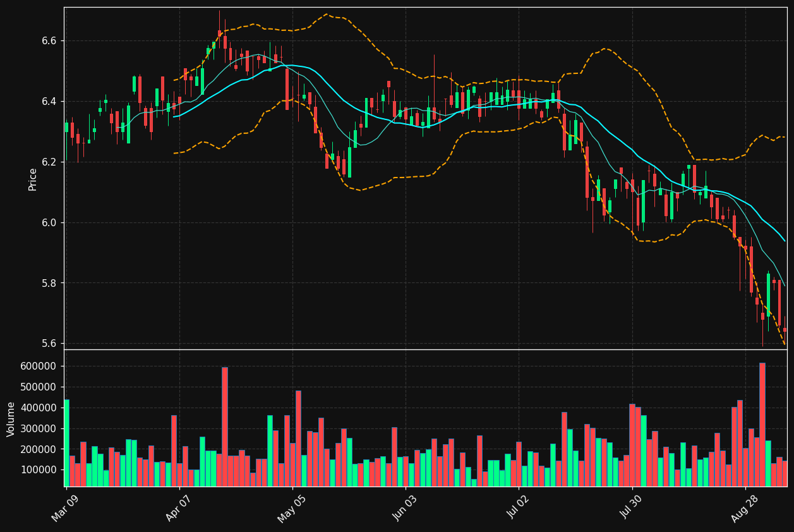The width and height of the screenshot is (794, 532).
Task: Click the 6.4 price tick label
Action: coord(49,102)
